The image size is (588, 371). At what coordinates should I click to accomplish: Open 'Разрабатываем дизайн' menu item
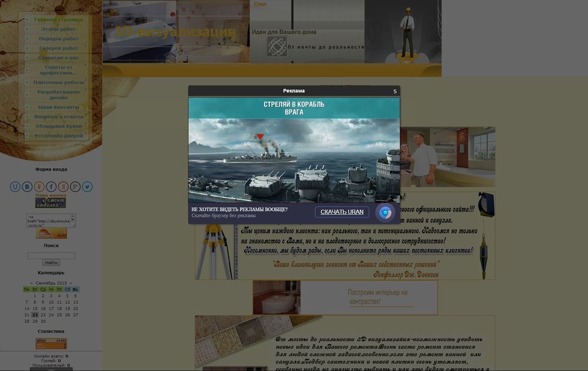pyautogui.click(x=58, y=95)
